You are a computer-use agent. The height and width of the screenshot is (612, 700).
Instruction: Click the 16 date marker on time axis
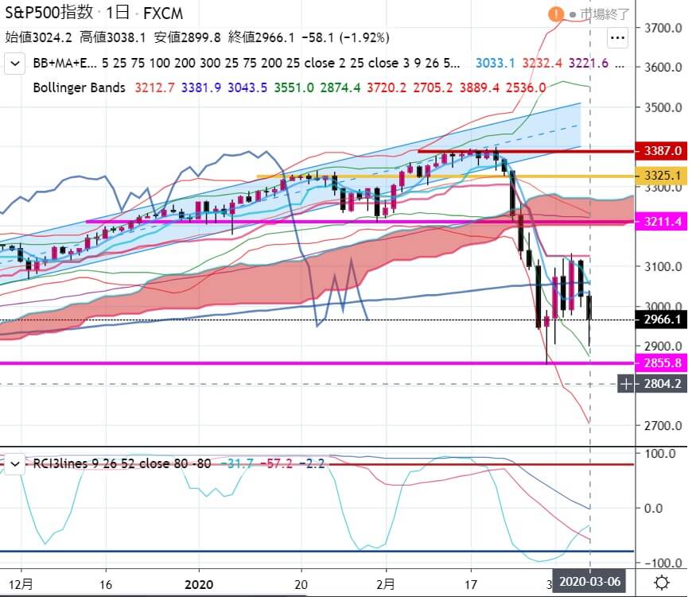[x=105, y=584]
